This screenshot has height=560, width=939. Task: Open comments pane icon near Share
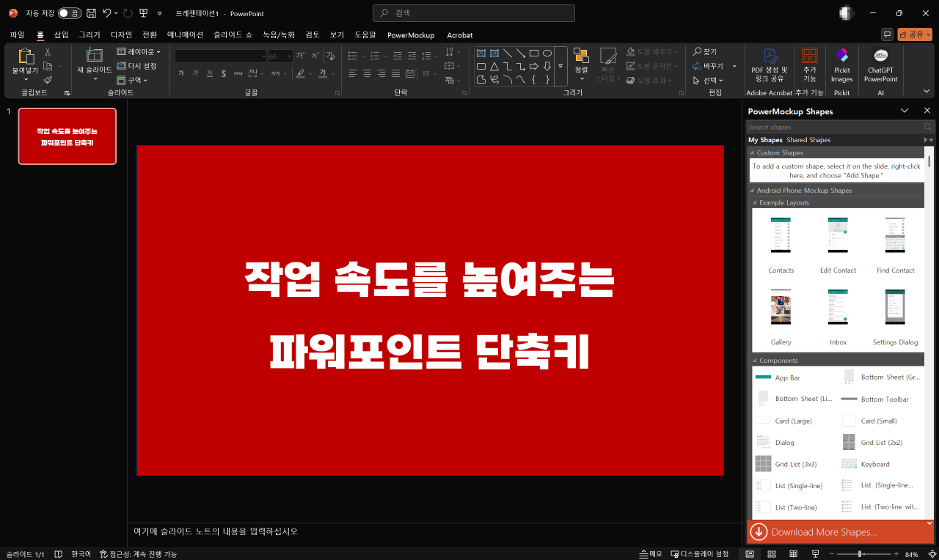click(887, 34)
